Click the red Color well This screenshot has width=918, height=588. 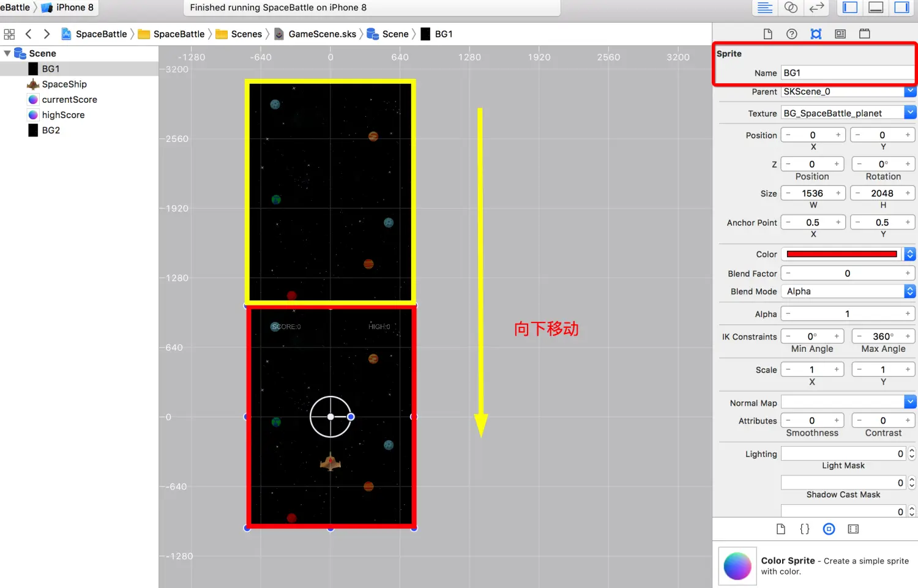coord(842,254)
